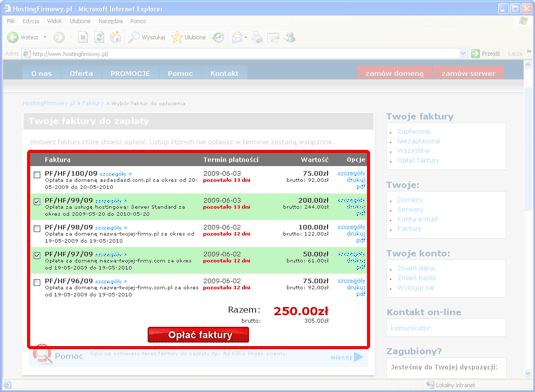
Task: Click the page icon in address bar
Action: 26,54
